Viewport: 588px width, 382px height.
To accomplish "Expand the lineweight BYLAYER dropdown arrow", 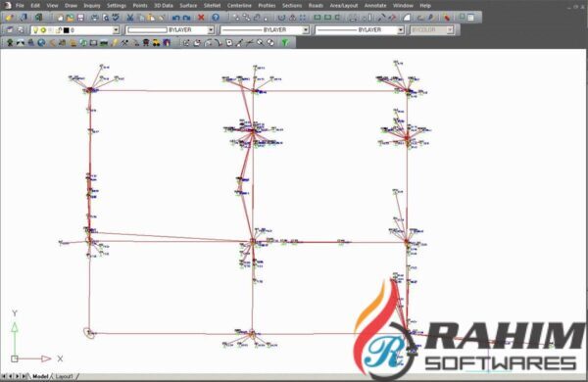I will pyautogui.click(x=401, y=30).
